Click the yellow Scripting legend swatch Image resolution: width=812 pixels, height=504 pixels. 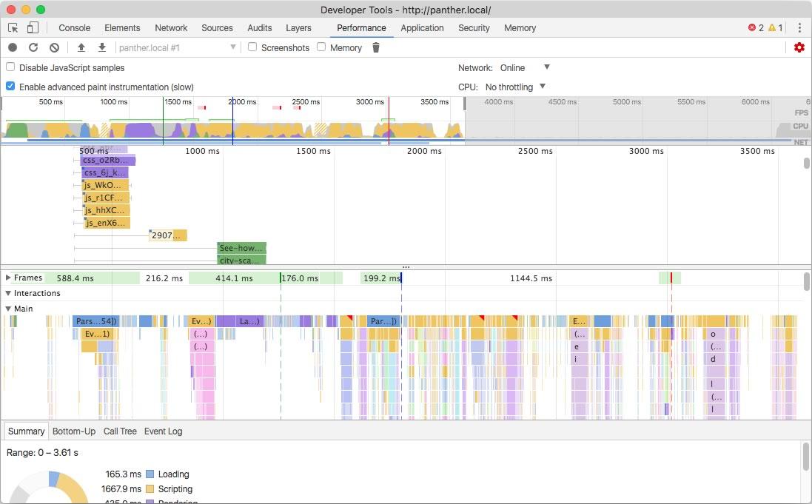coord(150,488)
